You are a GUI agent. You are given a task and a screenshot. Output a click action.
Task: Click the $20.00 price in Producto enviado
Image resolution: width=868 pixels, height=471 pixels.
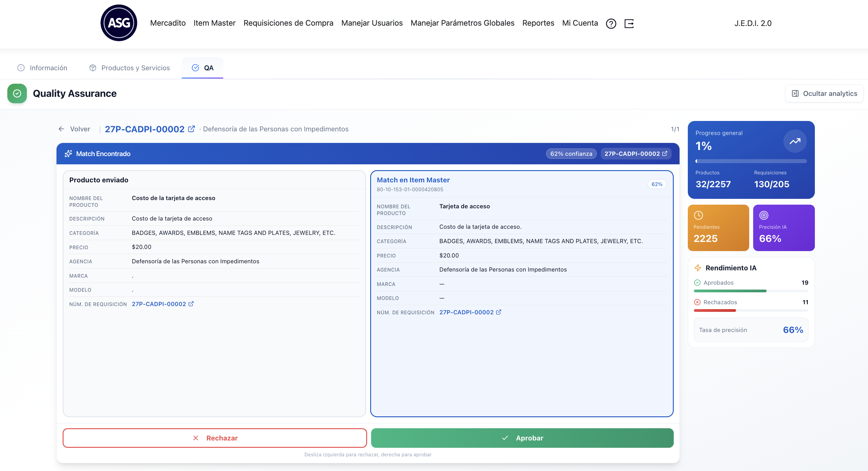(x=141, y=247)
